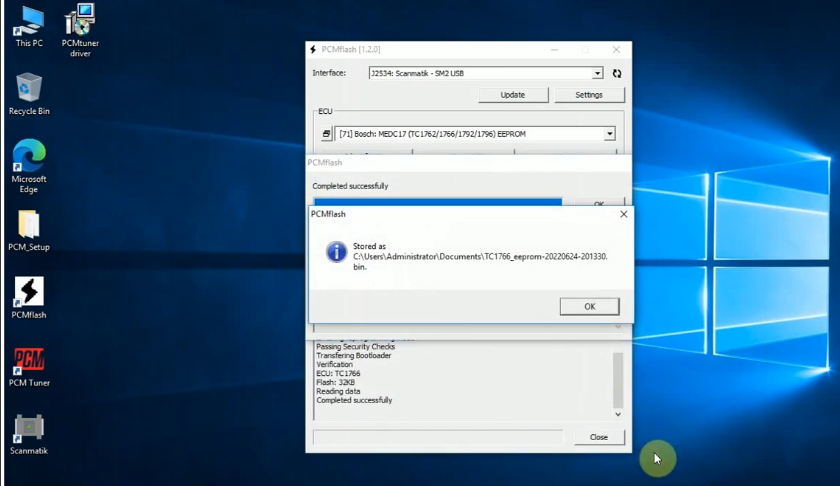Open PCMtuner driver desktop icon

tap(80, 30)
